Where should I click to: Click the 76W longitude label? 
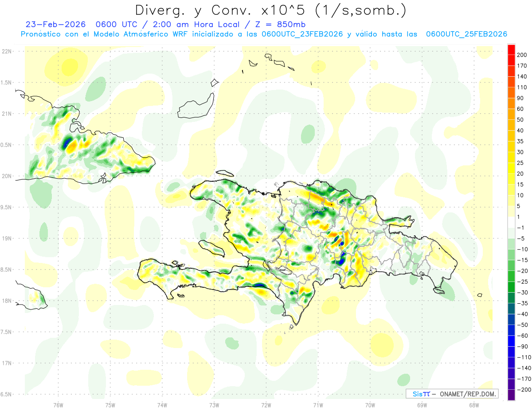(58, 405)
